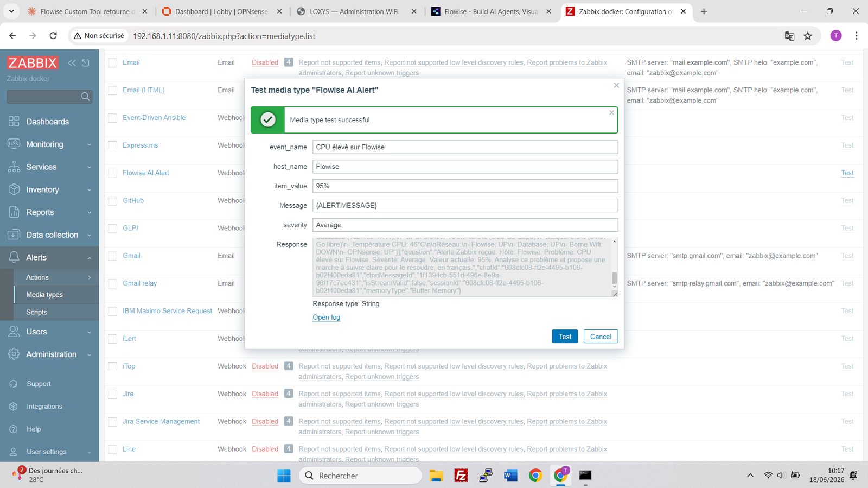
Task: Open Word from the taskbar
Action: [510, 476]
